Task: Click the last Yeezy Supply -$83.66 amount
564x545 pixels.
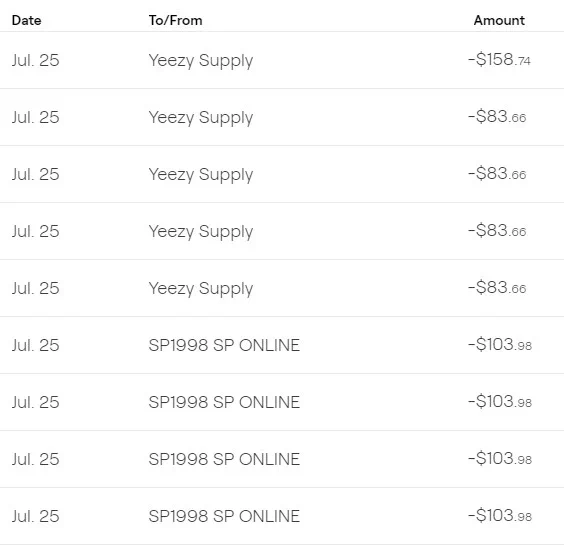Action: pyautogui.click(x=497, y=287)
